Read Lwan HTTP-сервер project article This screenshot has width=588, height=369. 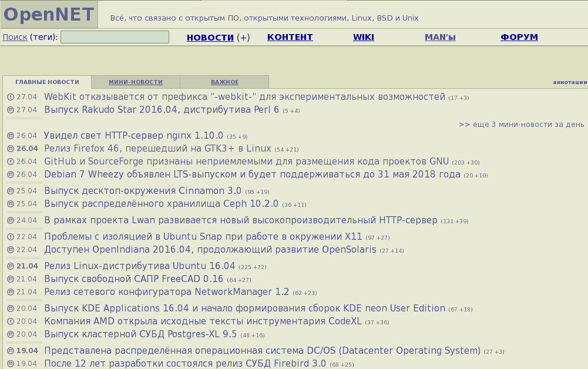coord(241,220)
